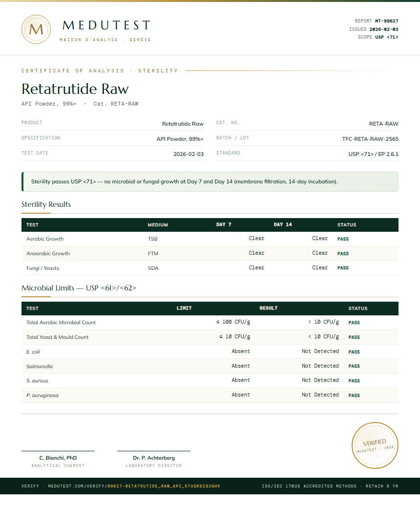Click the FTM medium cell
The image size is (420, 509).
pyautogui.click(x=153, y=254)
